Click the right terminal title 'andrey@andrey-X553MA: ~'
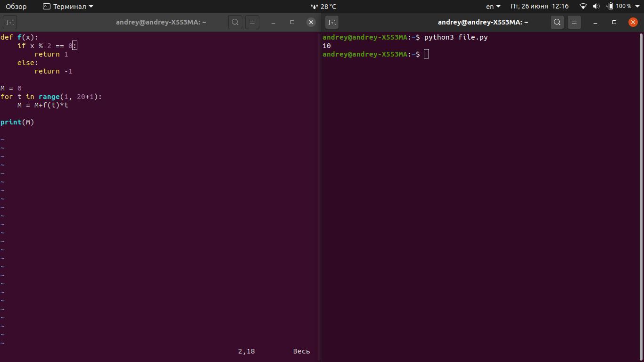 (x=483, y=22)
